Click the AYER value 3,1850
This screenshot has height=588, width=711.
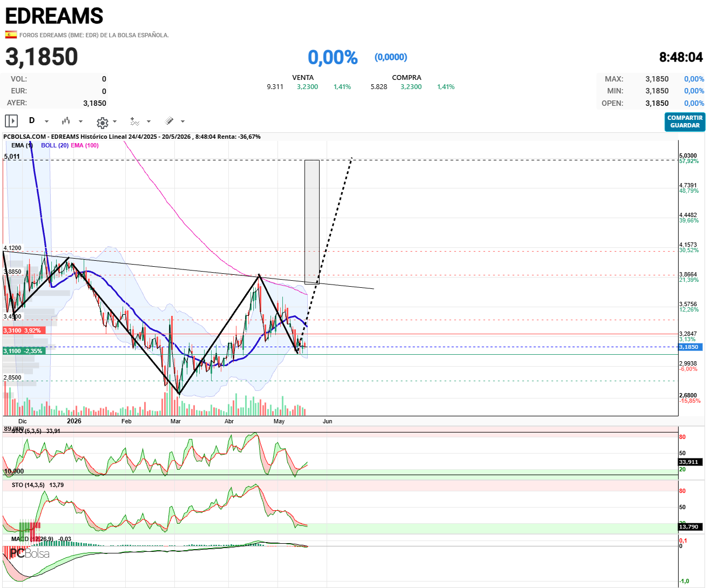tap(94, 103)
